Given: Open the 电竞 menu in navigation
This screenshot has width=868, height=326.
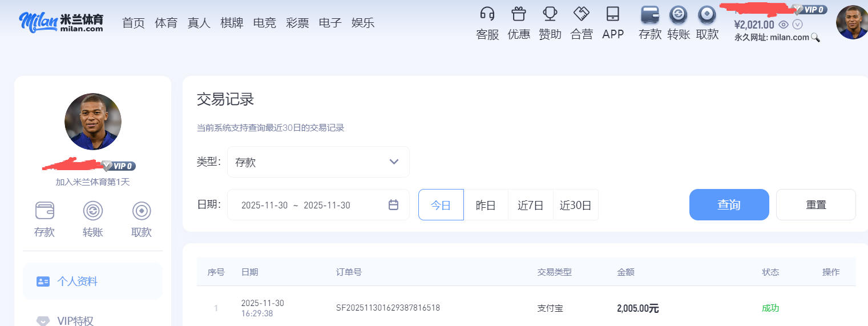Looking at the screenshot, I should coord(264,23).
